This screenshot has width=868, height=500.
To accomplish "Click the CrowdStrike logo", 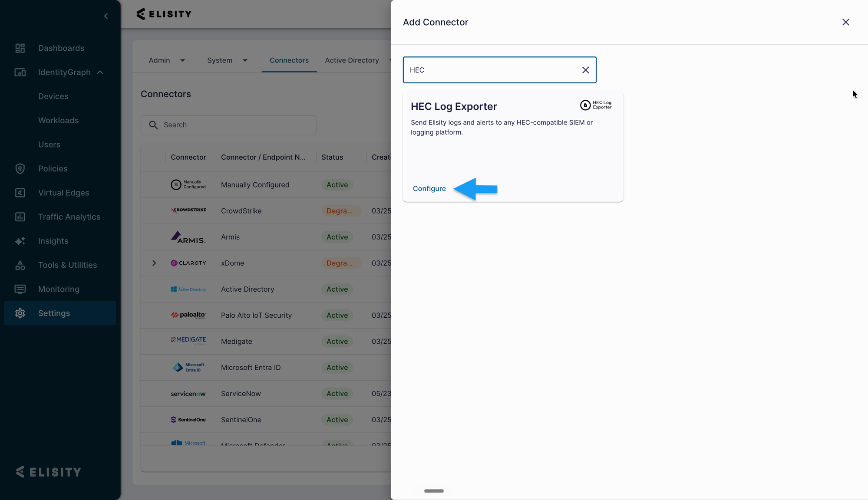I will pyautogui.click(x=188, y=211).
